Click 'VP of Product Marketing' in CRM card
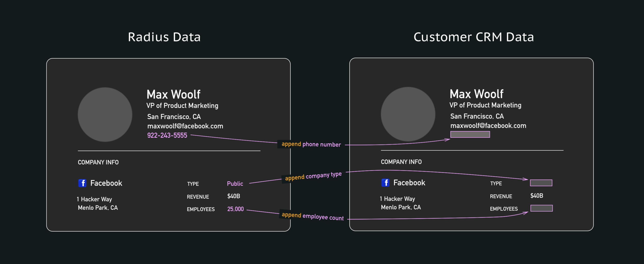This screenshot has height=264, width=644. pos(485,105)
